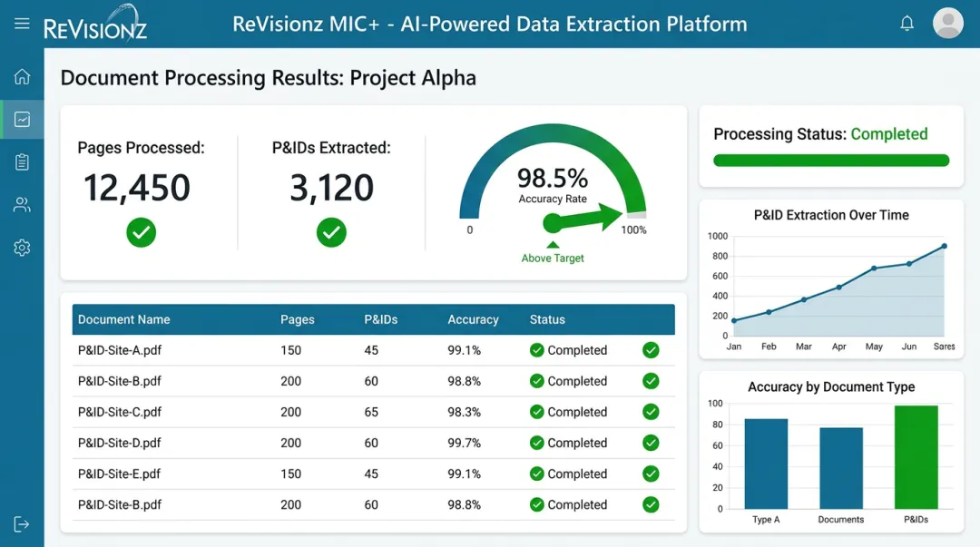Click the Document Processing Results: Project Alpha heading

[268, 77]
